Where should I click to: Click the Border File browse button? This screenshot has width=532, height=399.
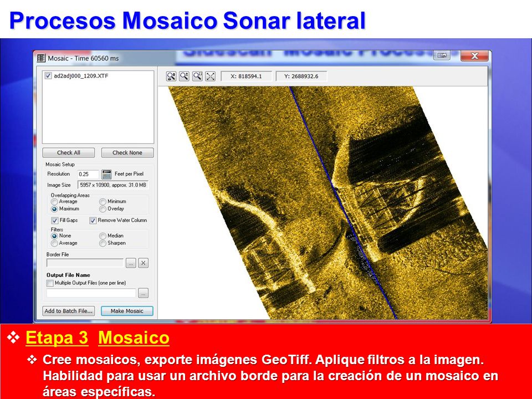131,263
